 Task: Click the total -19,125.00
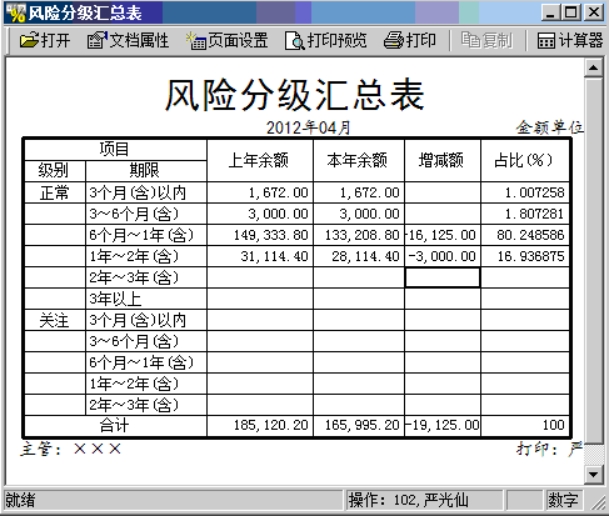click(442, 425)
